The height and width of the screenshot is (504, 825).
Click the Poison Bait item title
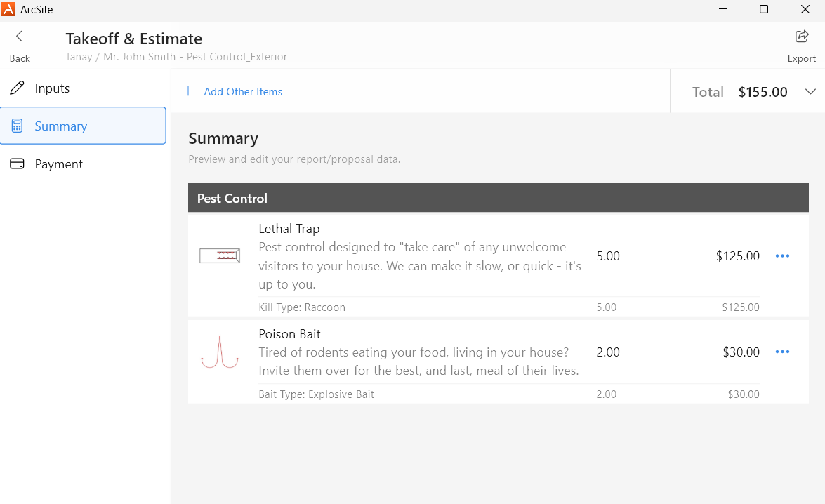289,333
